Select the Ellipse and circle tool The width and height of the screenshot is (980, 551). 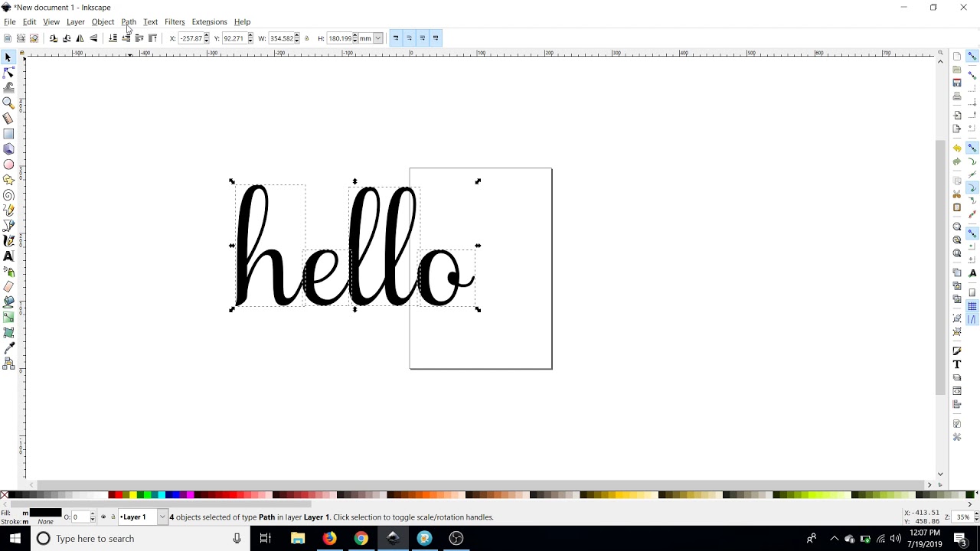8,165
